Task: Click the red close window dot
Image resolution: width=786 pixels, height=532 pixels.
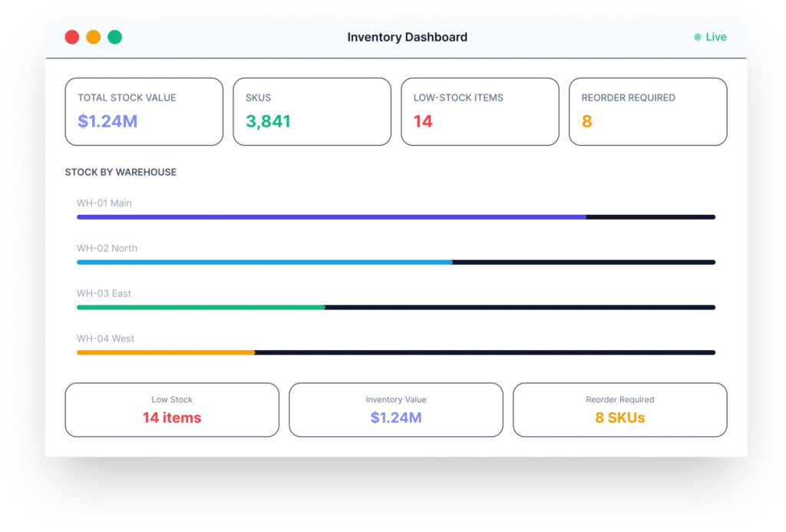Action: point(71,37)
